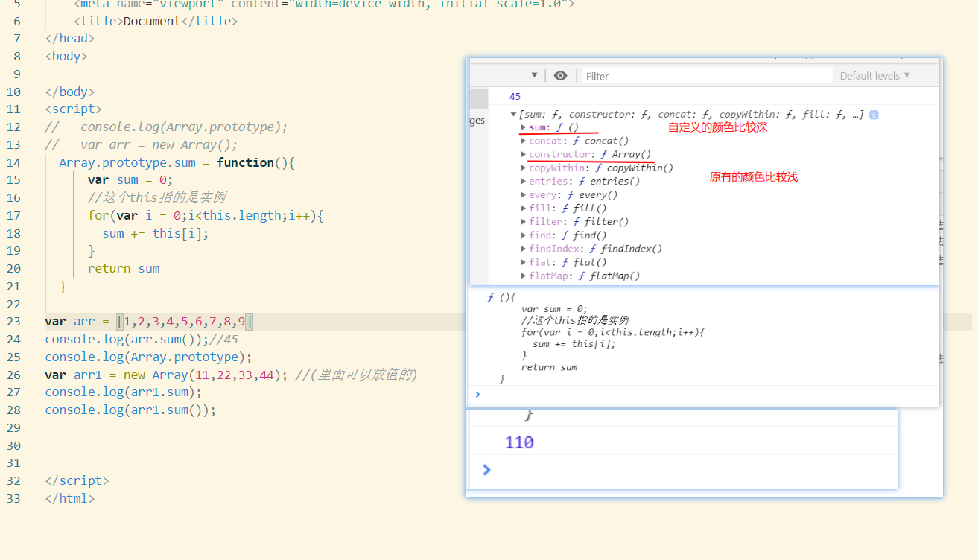Click line number 14 in the editor gutter

pyautogui.click(x=13, y=162)
